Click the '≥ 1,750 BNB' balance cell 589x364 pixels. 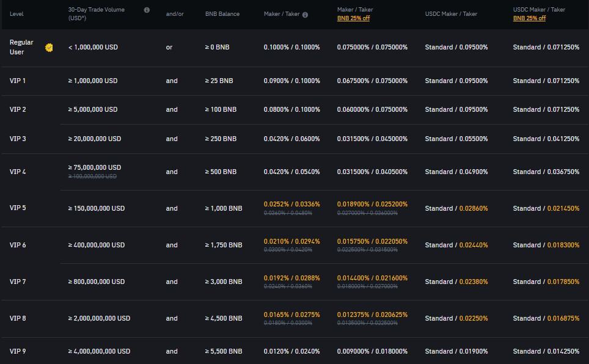point(224,245)
